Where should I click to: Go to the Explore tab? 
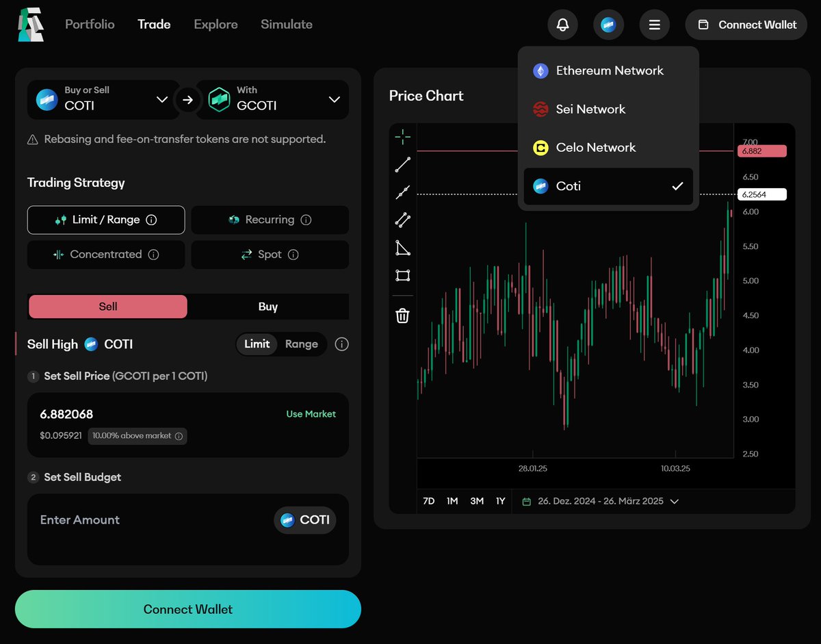point(216,25)
